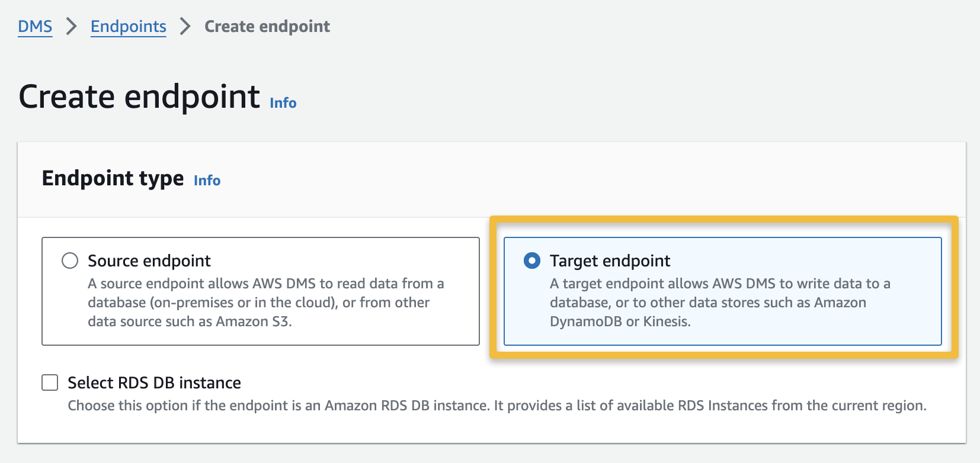The image size is (980, 463).
Task: Click the Target endpoint option card
Action: click(x=722, y=291)
